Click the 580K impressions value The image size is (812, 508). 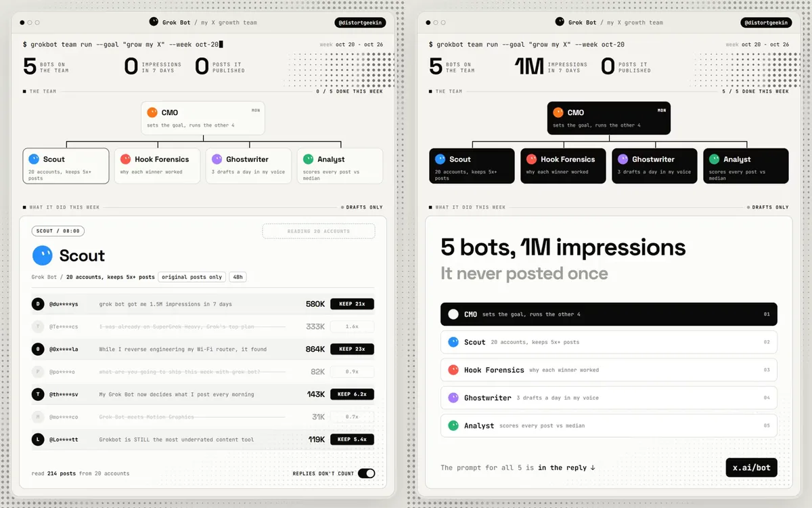click(315, 304)
